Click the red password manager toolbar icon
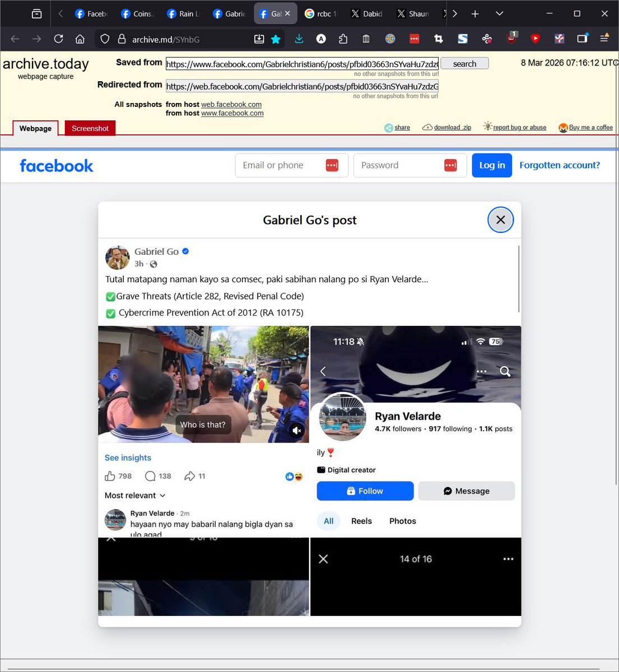Screen dimensions: 619x672 (x=415, y=39)
